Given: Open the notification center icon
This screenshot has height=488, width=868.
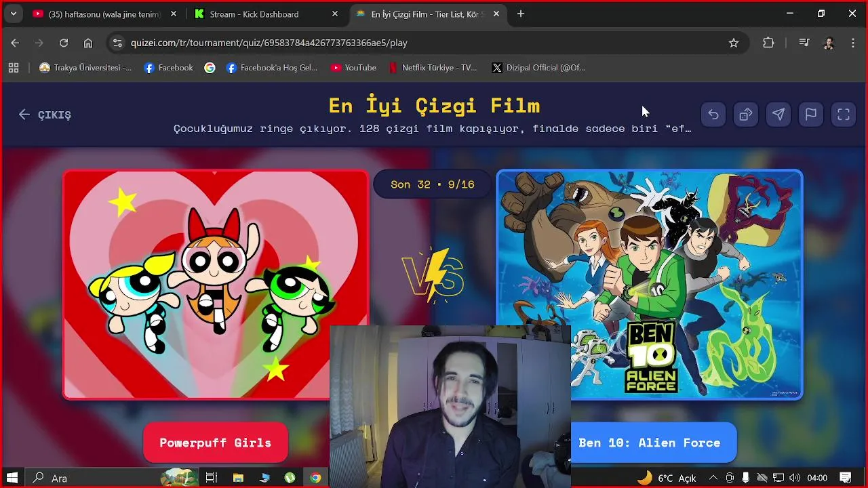Looking at the screenshot, I should (845, 478).
